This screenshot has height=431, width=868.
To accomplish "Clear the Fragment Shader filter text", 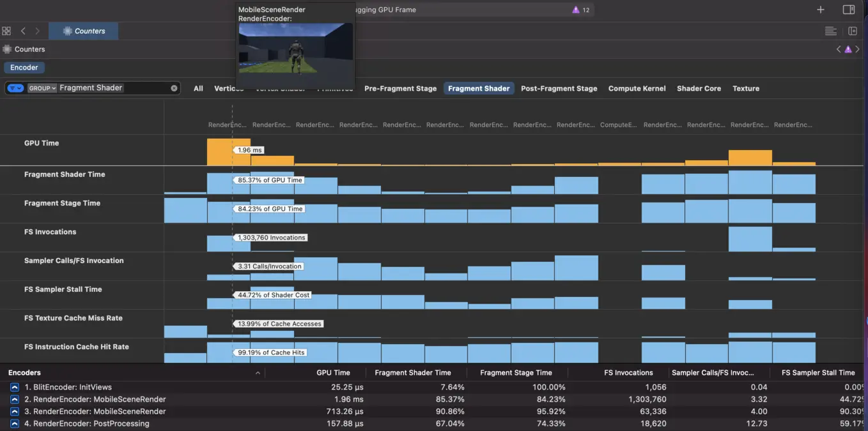I will click(x=174, y=88).
